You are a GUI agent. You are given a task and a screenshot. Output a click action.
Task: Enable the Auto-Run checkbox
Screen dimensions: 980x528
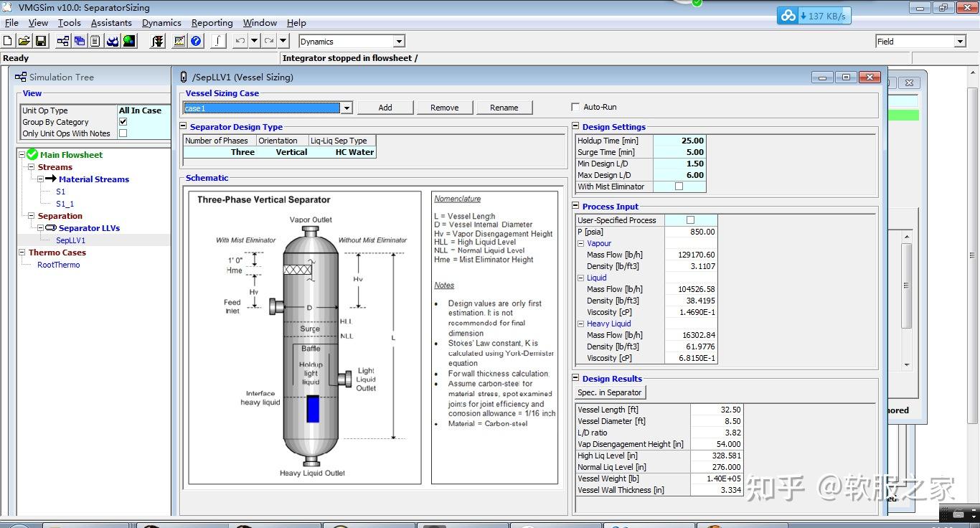click(x=575, y=107)
